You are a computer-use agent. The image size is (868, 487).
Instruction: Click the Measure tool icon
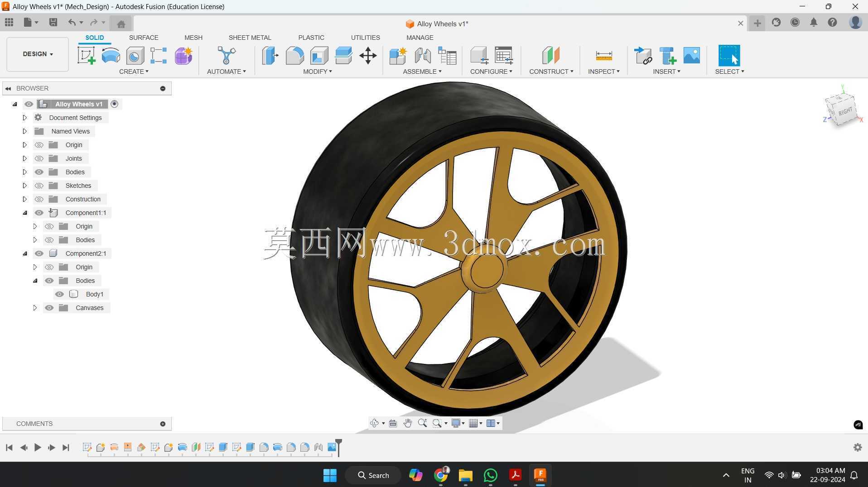click(603, 56)
